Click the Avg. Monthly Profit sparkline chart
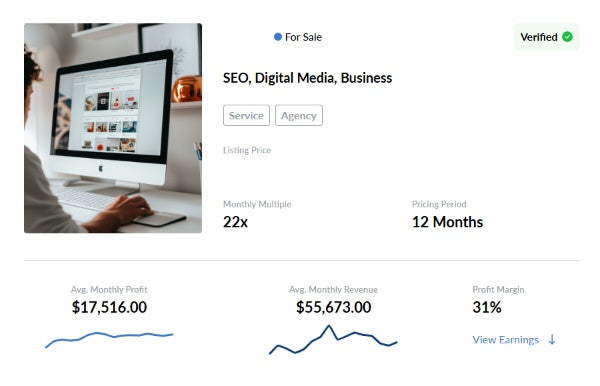The image size is (600, 386). (109, 339)
